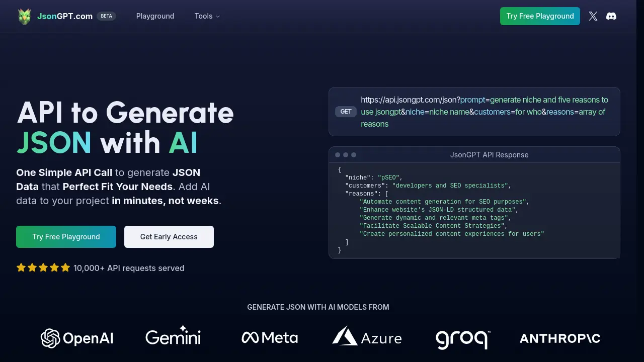This screenshot has height=362, width=644.
Task: Click the Anthropic logo
Action: (560, 338)
